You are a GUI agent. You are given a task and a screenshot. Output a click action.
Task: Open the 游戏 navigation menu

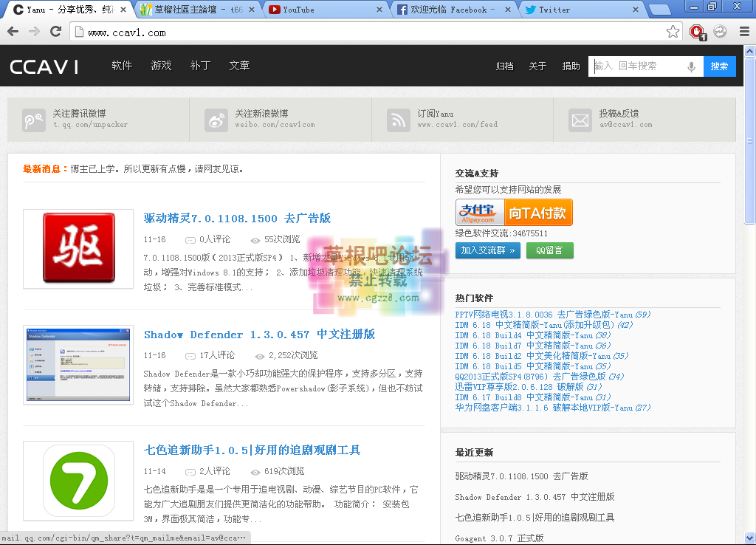click(x=161, y=66)
